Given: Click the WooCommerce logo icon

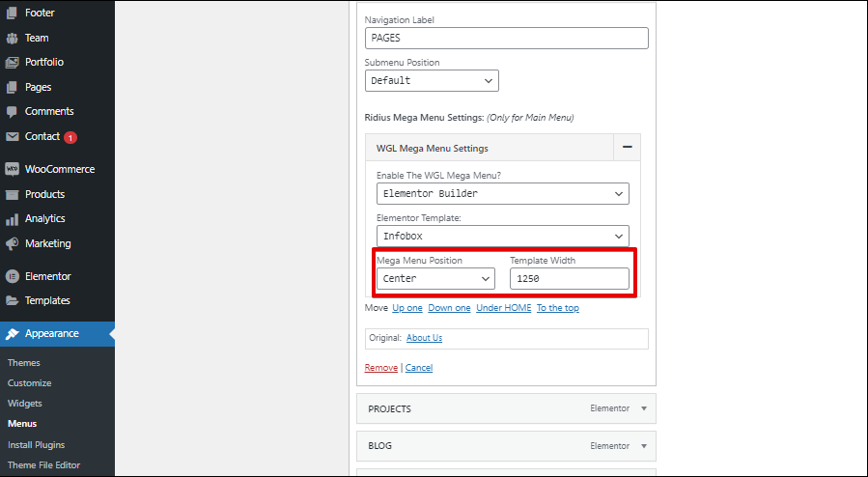Looking at the screenshot, I should pos(12,169).
